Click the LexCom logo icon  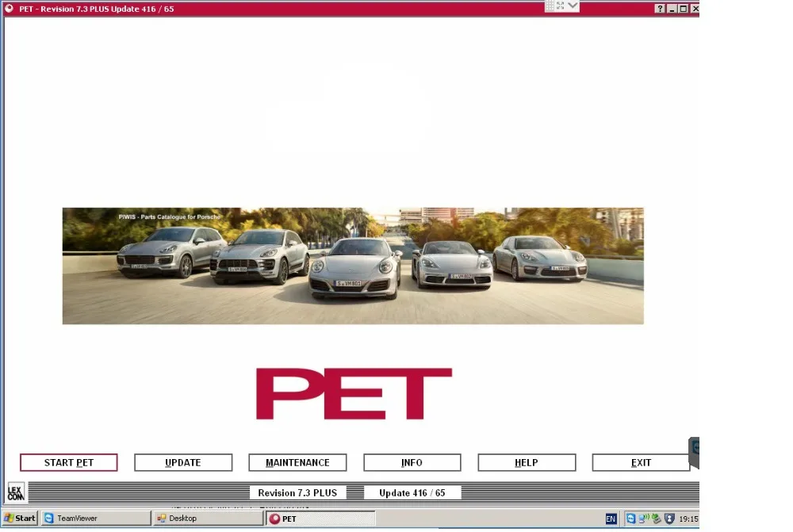click(16, 492)
